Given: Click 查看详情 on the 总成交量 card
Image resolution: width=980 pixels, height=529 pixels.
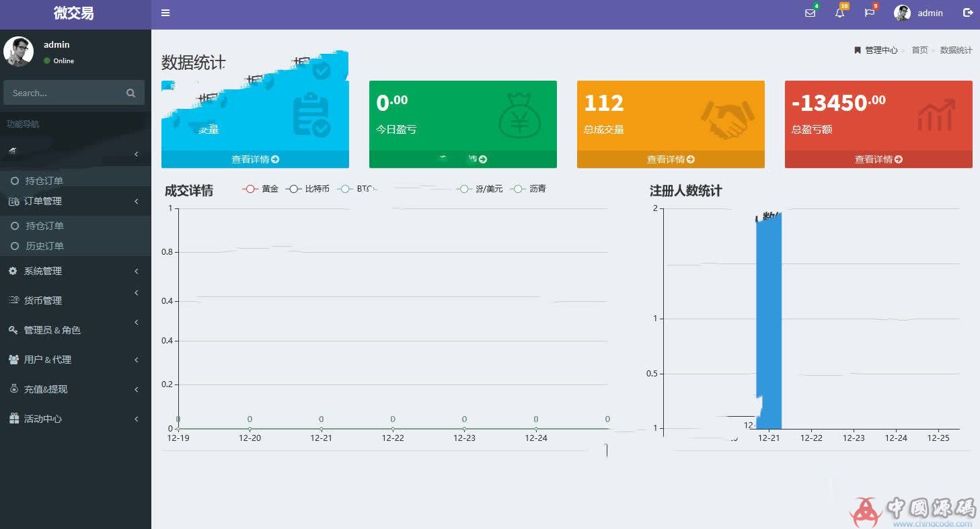Looking at the screenshot, I should pyautogui.click(x=670, y=159).
